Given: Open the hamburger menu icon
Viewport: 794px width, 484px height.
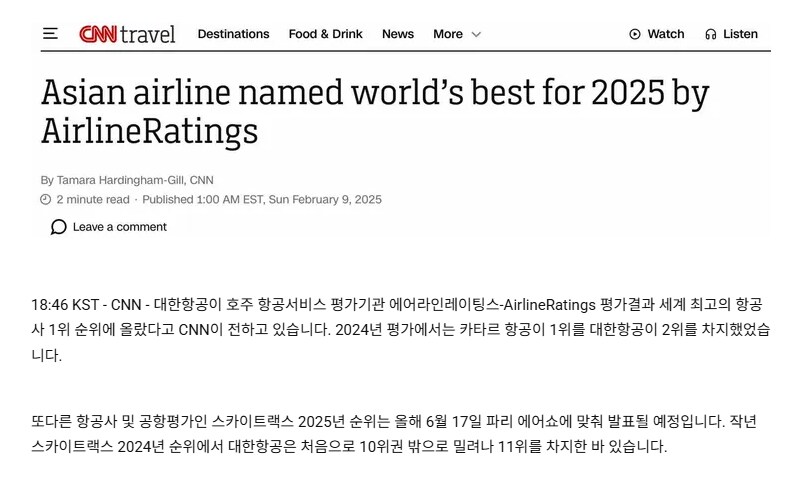Looking at the screenshot, I should (x=50, y=34).
